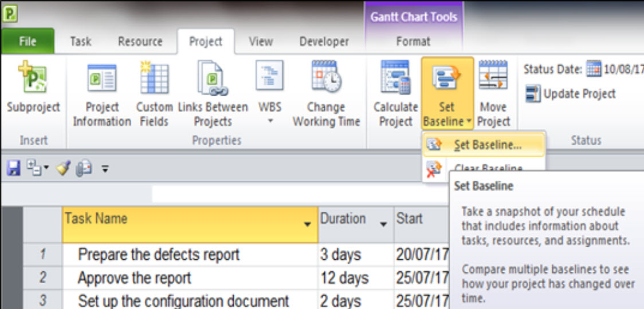
Task: Switch to the Developer tab
Action: point(324,41)
